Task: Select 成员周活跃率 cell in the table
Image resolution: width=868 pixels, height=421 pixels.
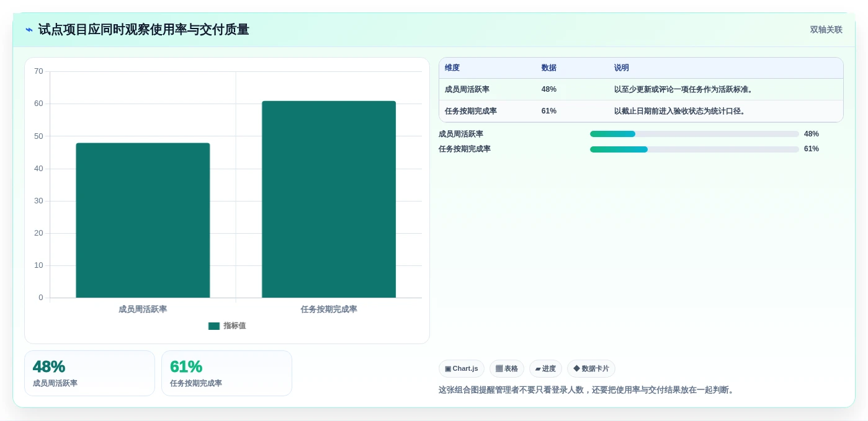Action: [467, 89]
